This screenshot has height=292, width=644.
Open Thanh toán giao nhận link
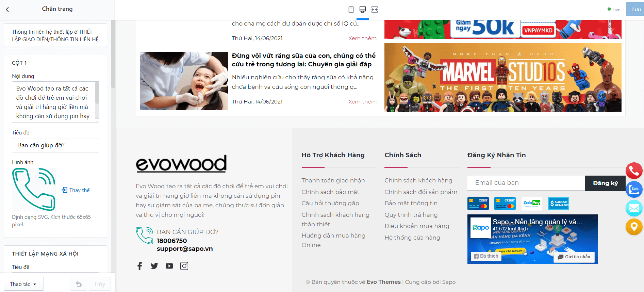pos(333,180)
